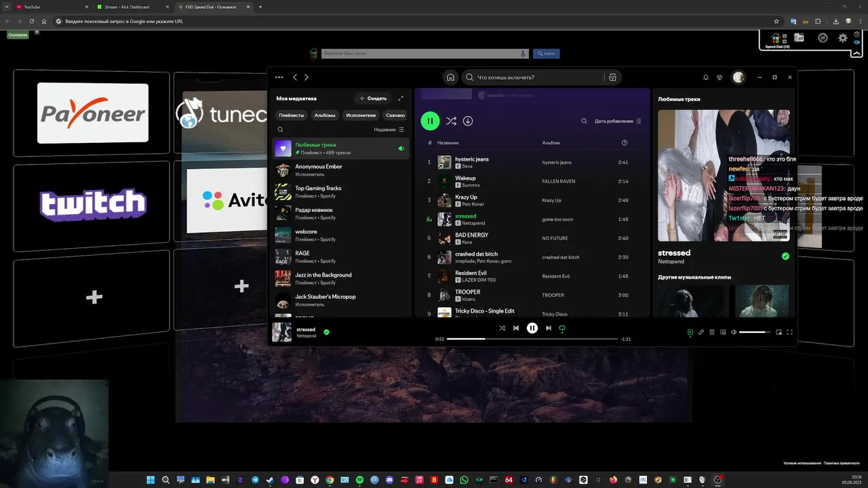The image size is (868, 488).
Task: Download the playlist with the arrow-down circle
Action: (x=468, y=121)
